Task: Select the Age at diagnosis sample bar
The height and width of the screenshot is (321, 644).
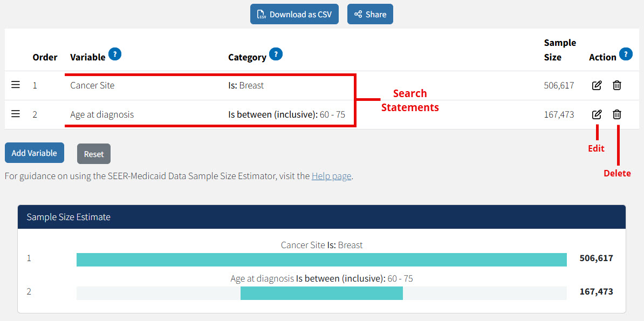Action: tap(321, 293)
